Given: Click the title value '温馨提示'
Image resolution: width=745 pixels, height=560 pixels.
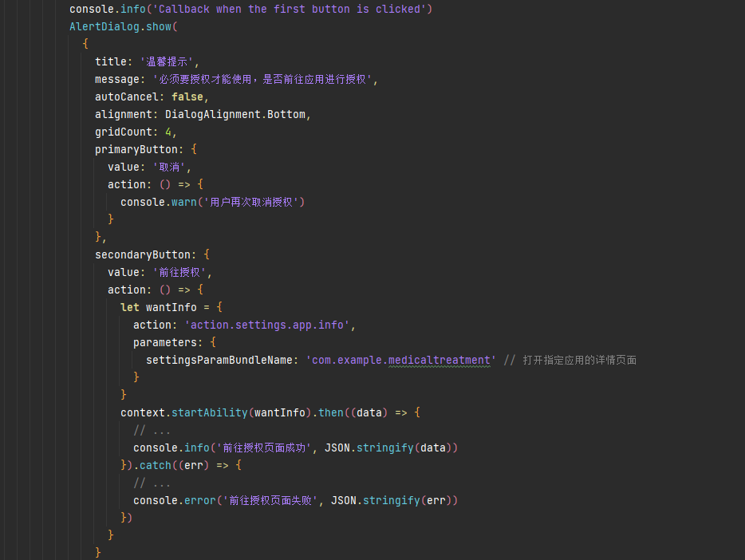Looking at the screenshot, I should tap(167, 61).
